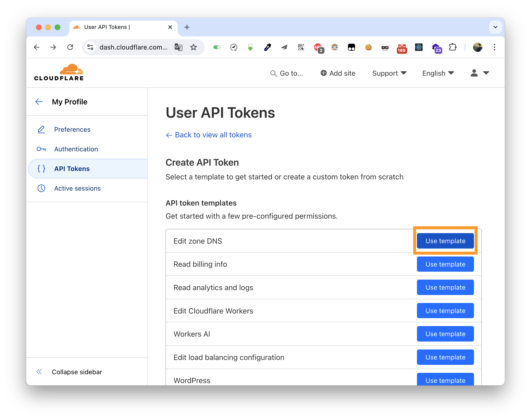The image size is (531, 420).
Task: Open a new browser tab
Action: pos(187,27)
